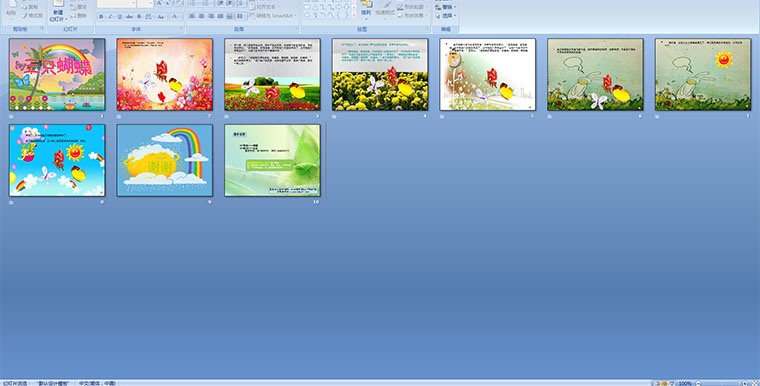
Task: Toggle Align Text Right
Action: (211, 16)
